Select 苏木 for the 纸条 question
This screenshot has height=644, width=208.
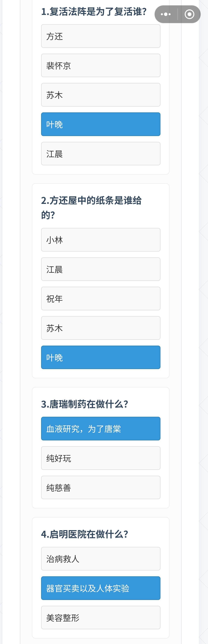[x=101, y=328]
